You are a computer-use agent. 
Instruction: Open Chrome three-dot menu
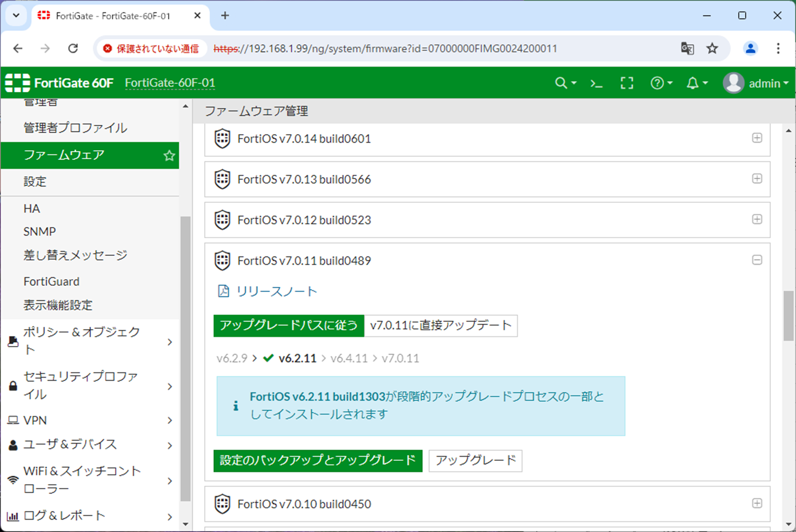(778, 48)
